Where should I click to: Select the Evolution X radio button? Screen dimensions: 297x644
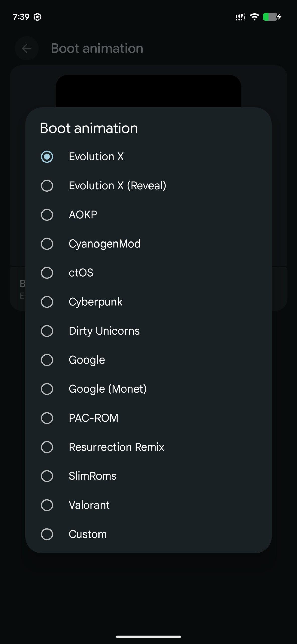click(47, 157)
